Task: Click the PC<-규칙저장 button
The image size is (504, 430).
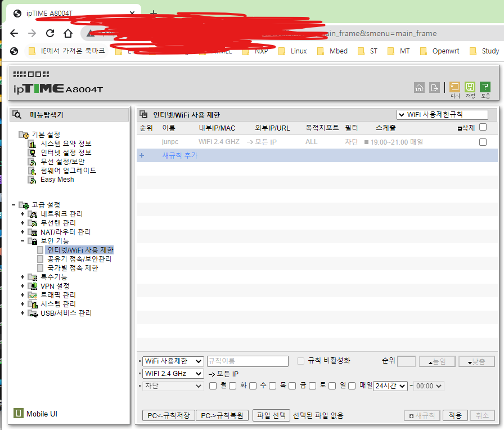Action: coord(168,415)
